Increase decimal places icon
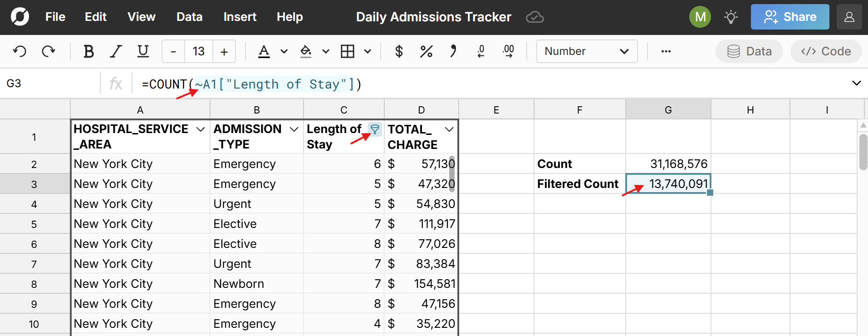 (x=509, y=51)
